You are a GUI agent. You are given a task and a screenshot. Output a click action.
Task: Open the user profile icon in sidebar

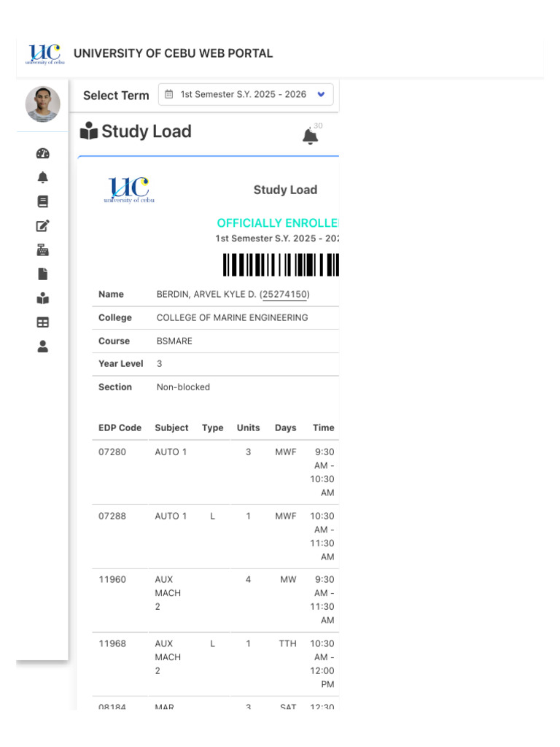[x=43, y=347]
